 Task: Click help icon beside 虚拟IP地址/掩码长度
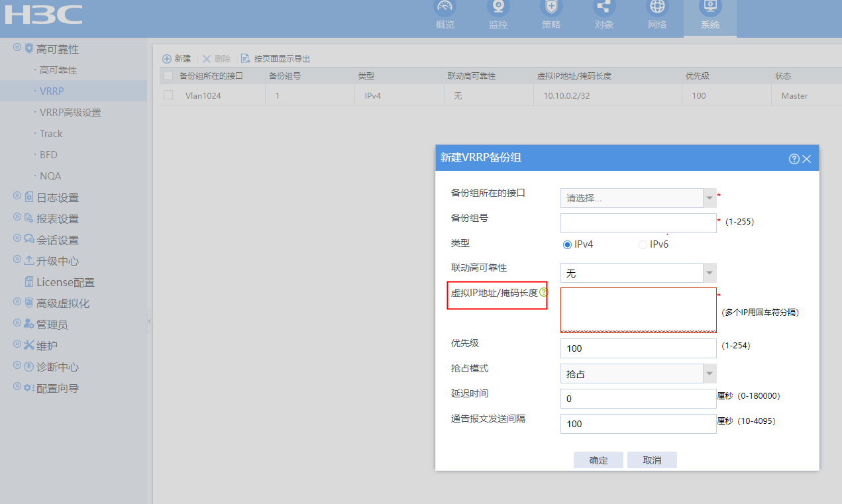pyautogui.click(x=544, y=292)
